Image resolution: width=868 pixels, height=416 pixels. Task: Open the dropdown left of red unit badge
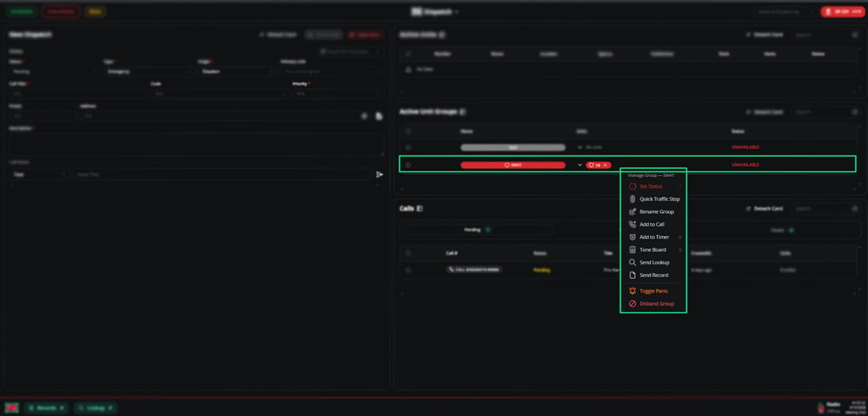coord(785,11)
